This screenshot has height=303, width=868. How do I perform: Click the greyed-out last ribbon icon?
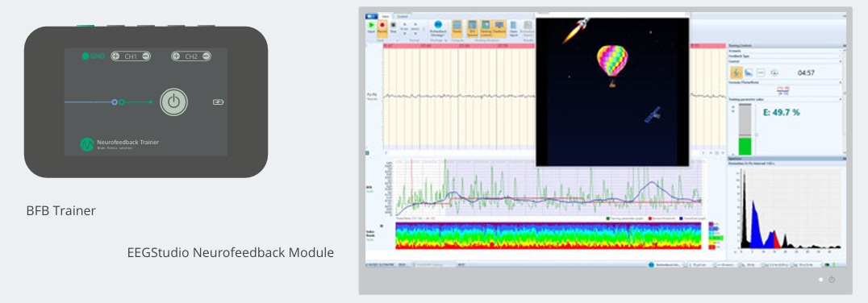click(528, 29)
